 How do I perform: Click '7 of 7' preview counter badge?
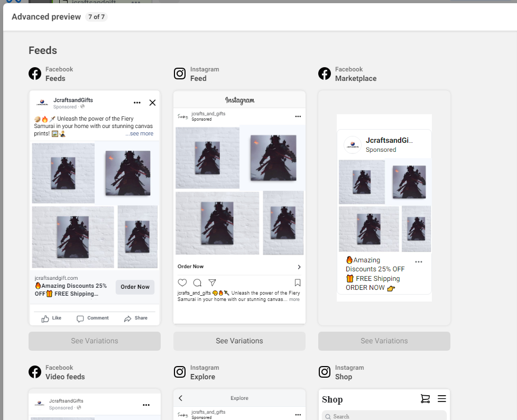click(96, 17)
